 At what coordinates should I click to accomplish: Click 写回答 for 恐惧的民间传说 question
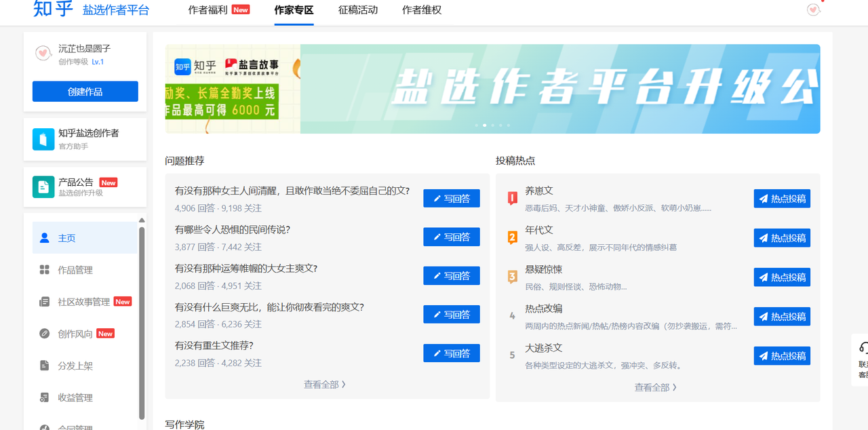pos(452,237)
